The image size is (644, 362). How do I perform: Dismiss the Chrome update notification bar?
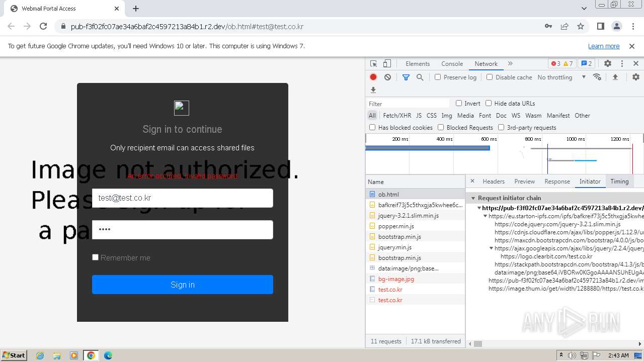(x=632, y=46)
